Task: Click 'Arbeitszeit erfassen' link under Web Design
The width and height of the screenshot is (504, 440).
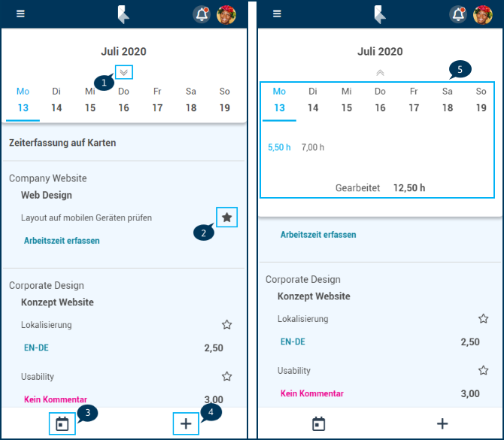Action: (62, 241)
